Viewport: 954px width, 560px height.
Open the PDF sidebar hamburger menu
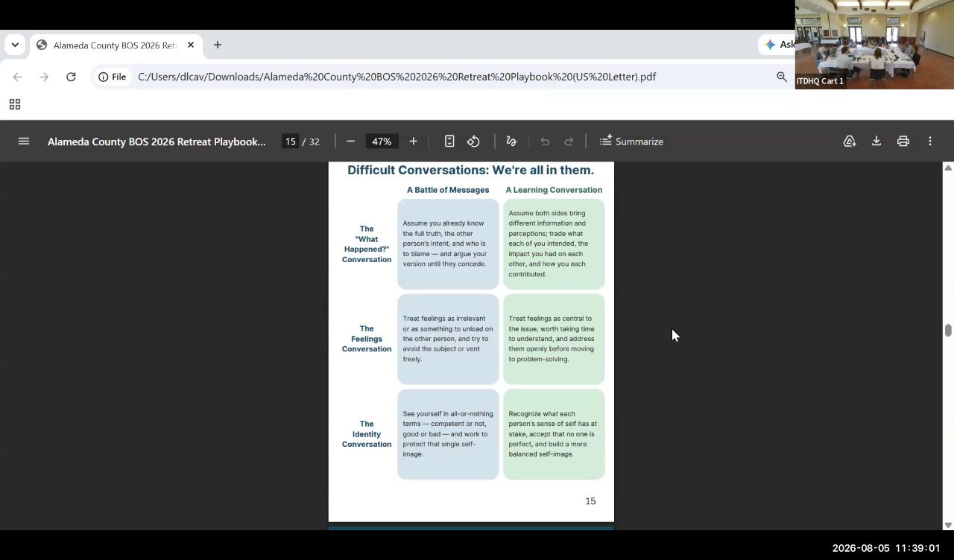[x=24, y=141]
